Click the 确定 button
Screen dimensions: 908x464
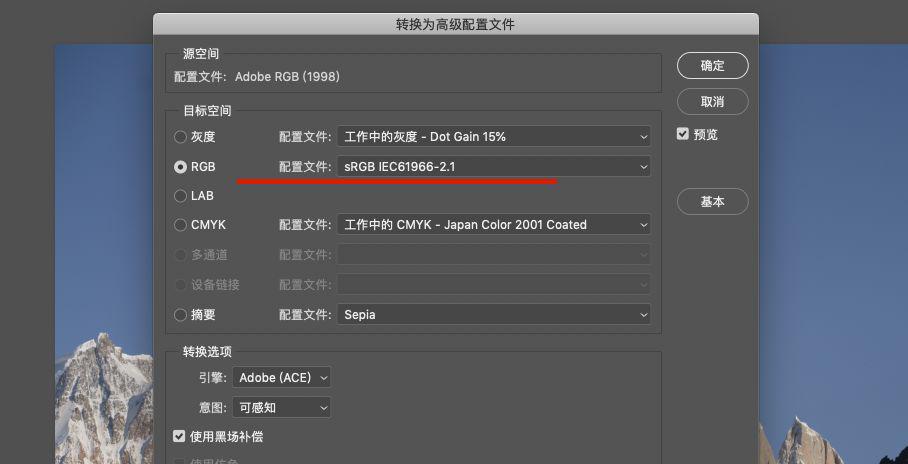point(712,65)
